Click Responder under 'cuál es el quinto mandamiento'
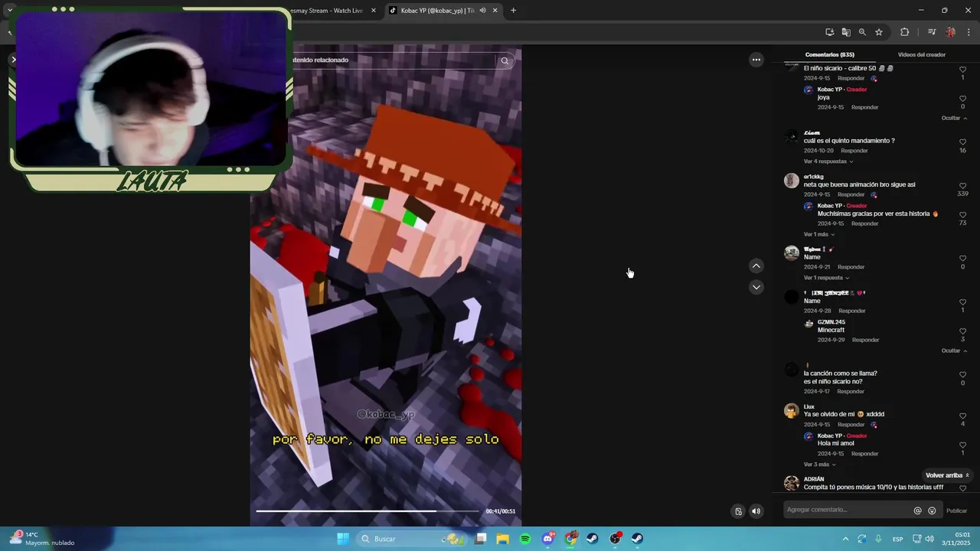Screen dimensions: 980x551 pos(854,151)
